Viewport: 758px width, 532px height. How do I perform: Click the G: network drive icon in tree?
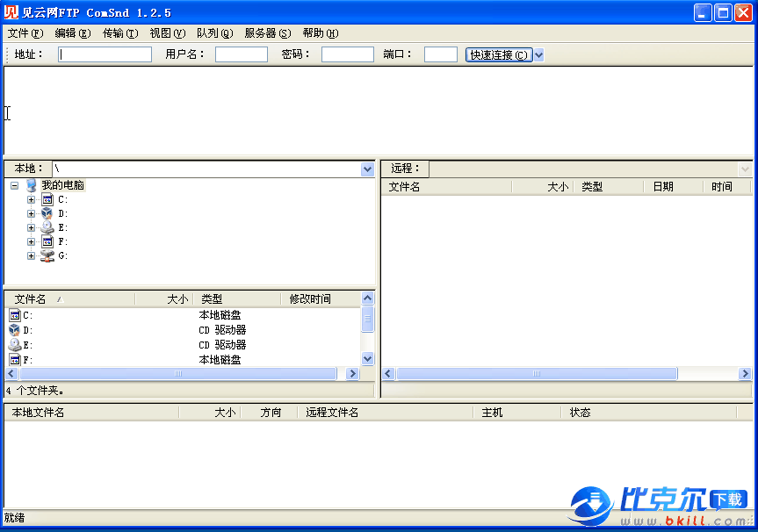point(47,255)
